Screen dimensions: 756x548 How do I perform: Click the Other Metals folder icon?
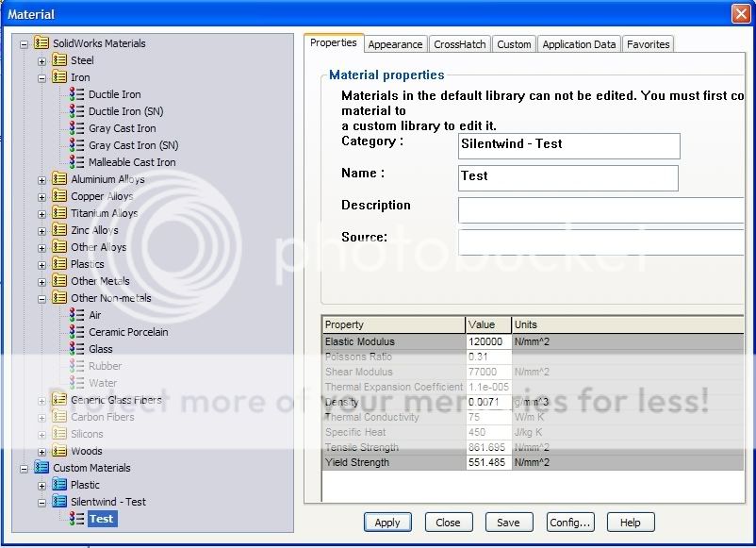pos(59,280)
